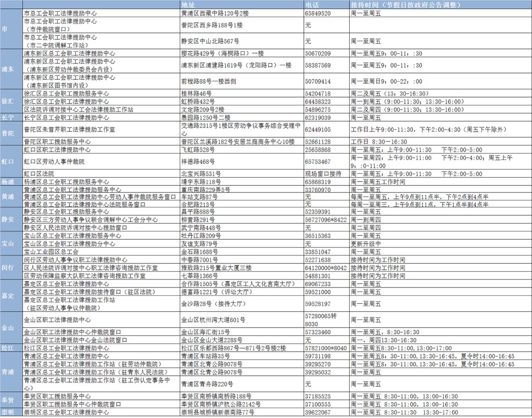The height and width of the screenshot is (418, 532).
Task: Click phone number 57323460
Action: pyautogui.click(x=318, y=332)
